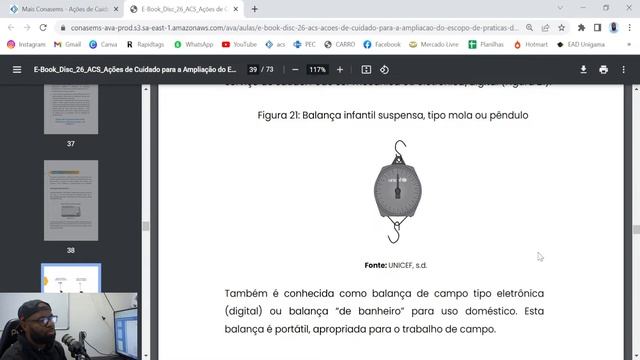Click the search magnifier icon in the address bar

[529, 28]
